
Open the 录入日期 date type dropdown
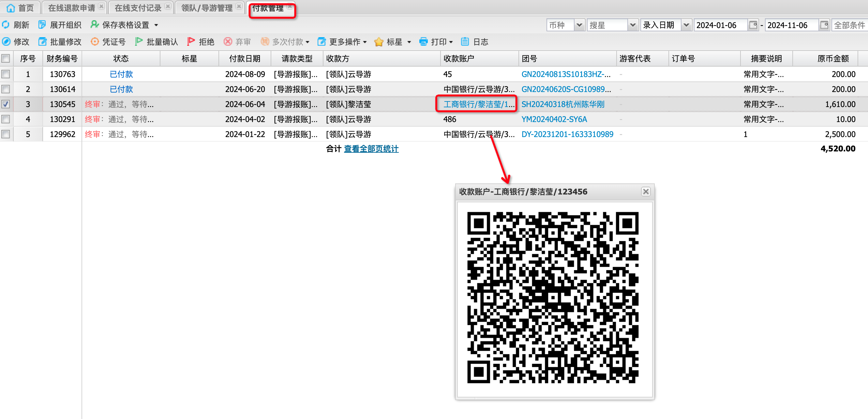click(686, 25)
